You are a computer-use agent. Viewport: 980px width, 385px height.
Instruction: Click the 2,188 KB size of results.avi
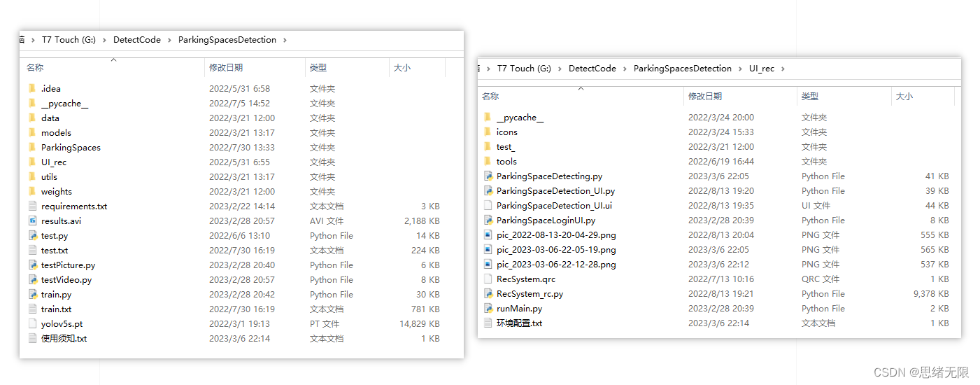pyautogui.click(x=422, y=220)
